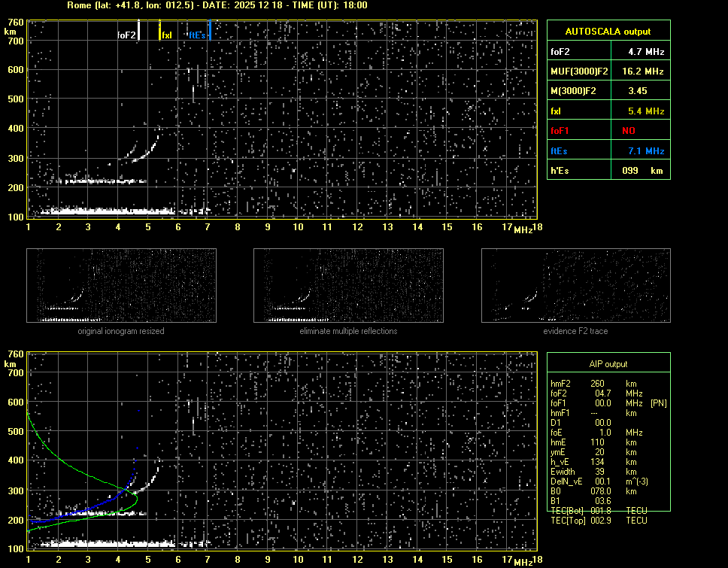Click the AIP output panel header

click(608, 364)
